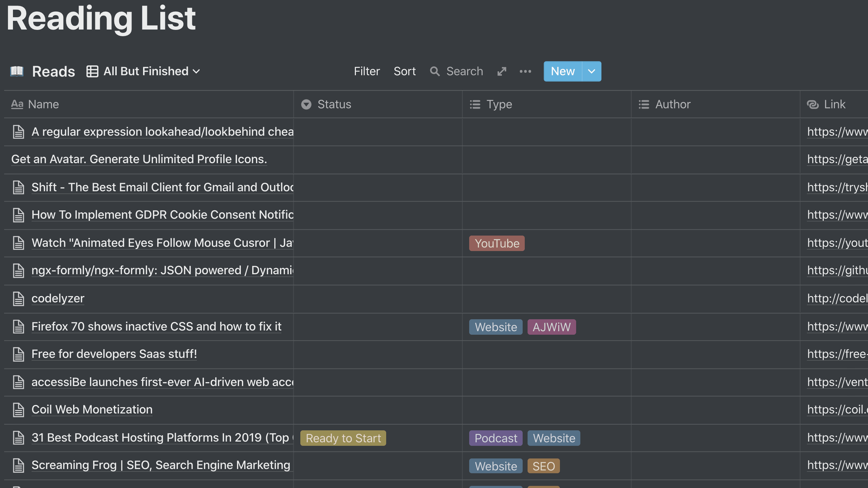The image size is (868, 488).
Task: Open the three-dot more options menu
Action: pos(525,71)
